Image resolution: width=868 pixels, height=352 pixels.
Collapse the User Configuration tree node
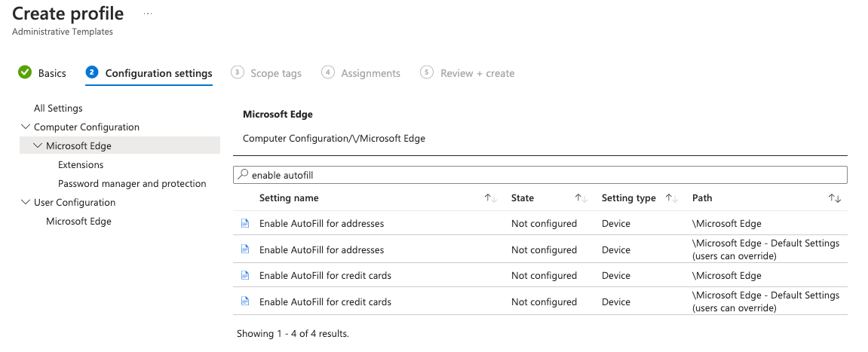click(x=26, y=202)
